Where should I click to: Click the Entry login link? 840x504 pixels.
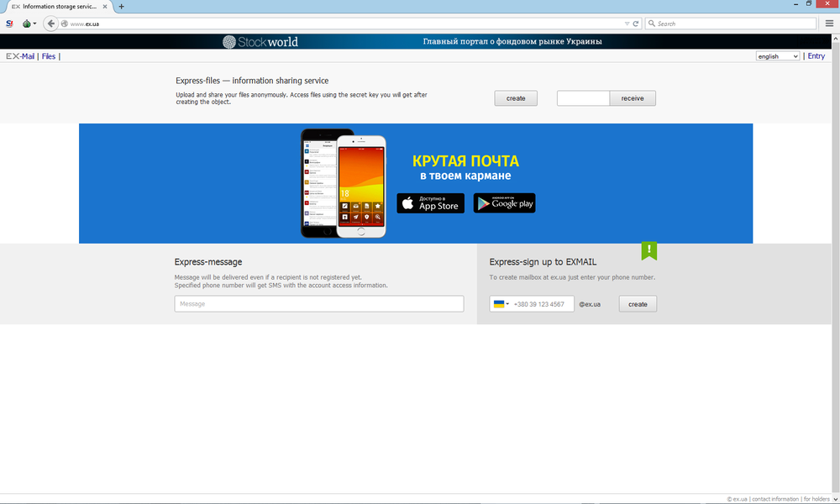click(x=816, y=56)
